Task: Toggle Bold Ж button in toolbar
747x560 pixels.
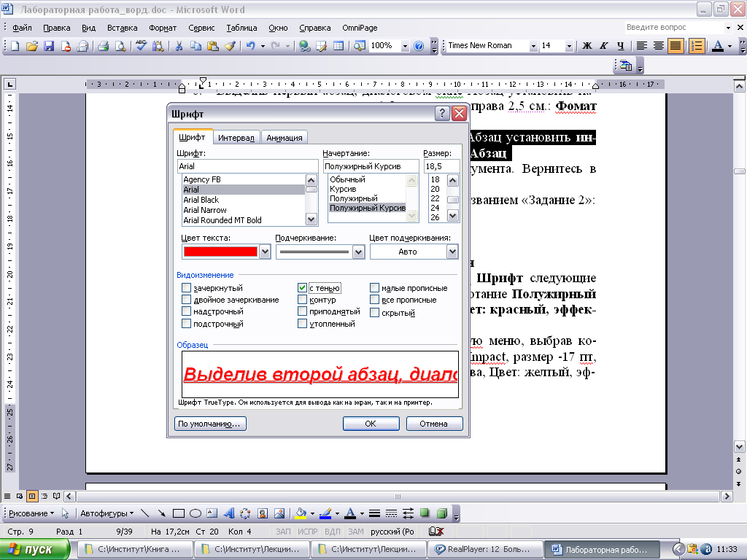Action: click(x=587, y=46)
